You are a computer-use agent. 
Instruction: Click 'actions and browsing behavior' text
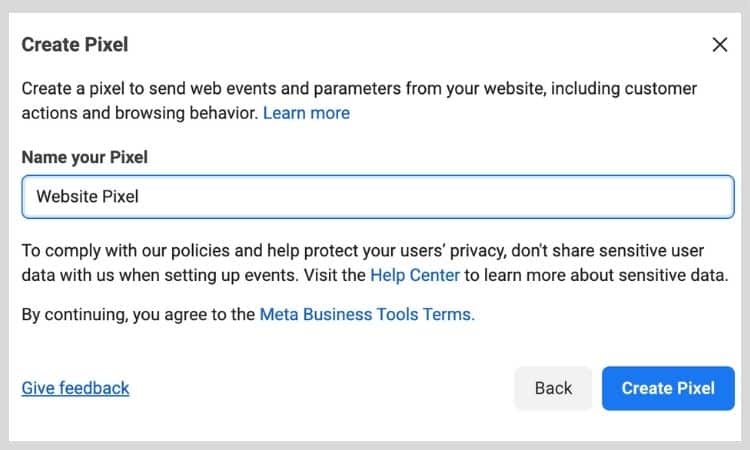tap(141, 113)
